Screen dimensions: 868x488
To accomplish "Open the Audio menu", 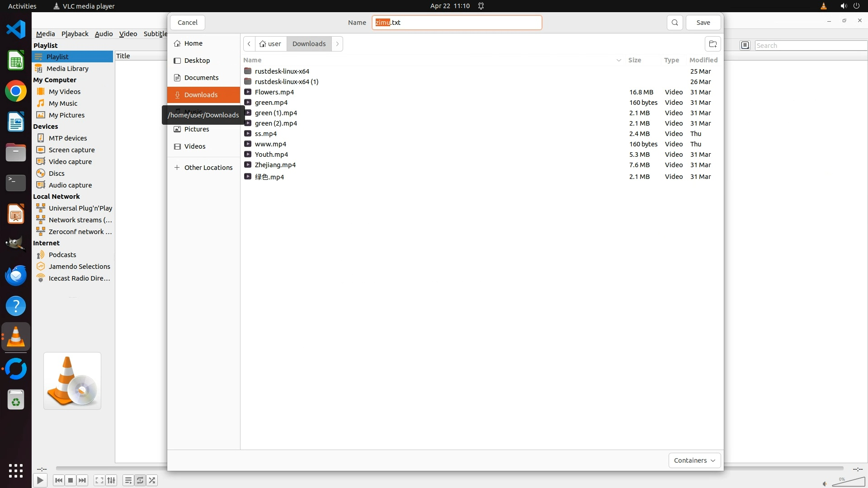I will [x=104, y=34].
